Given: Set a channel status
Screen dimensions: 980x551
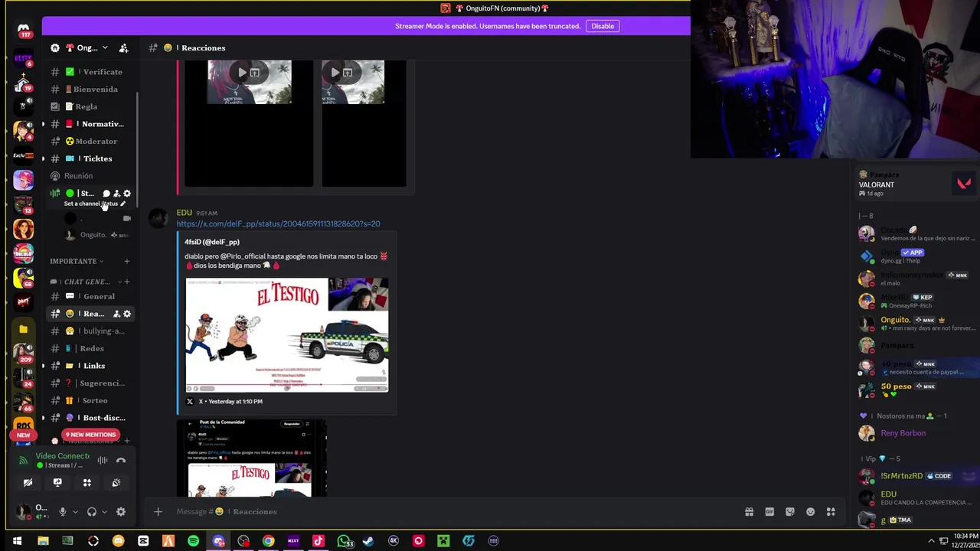Looking at the screenshot, I should 95,204.
